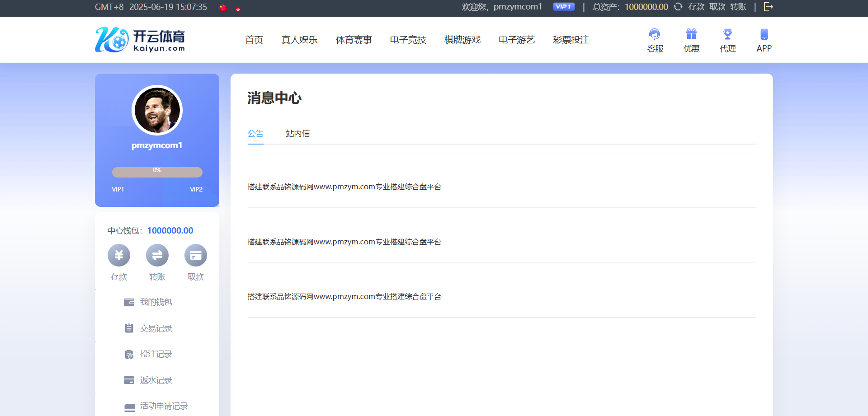The image size is (868, 416).
Task: Open 真人娱乐 in the main navigation
Action: tap(299, 40)
